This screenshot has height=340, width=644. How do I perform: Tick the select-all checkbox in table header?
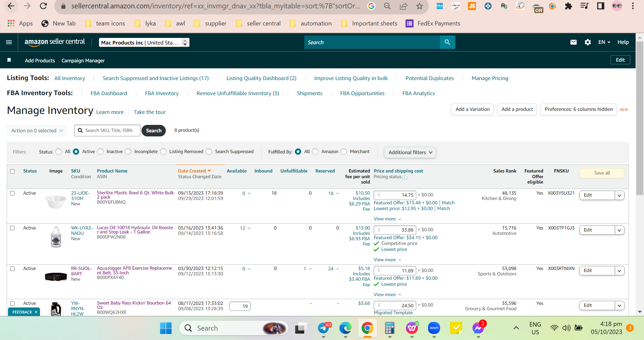click(x=12, y=172)
